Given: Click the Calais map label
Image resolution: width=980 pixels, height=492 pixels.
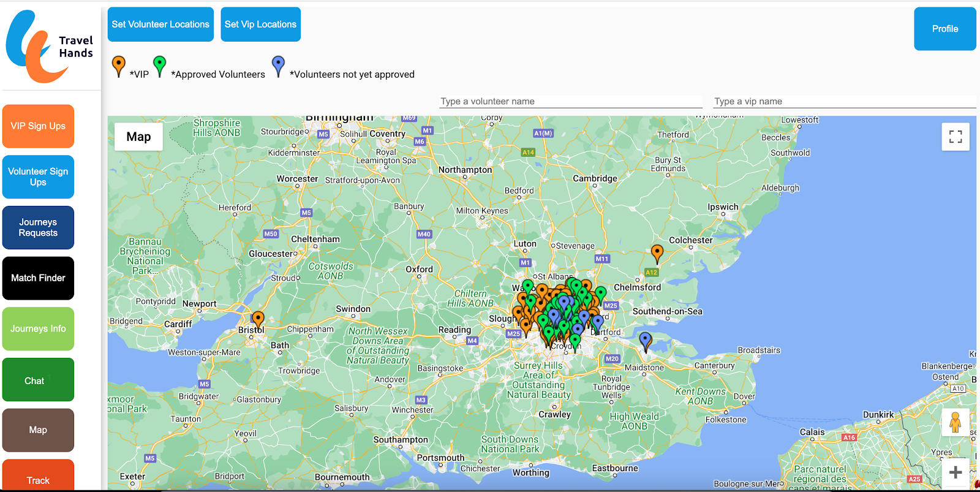Looking at the screenshot, I should 812,432.
